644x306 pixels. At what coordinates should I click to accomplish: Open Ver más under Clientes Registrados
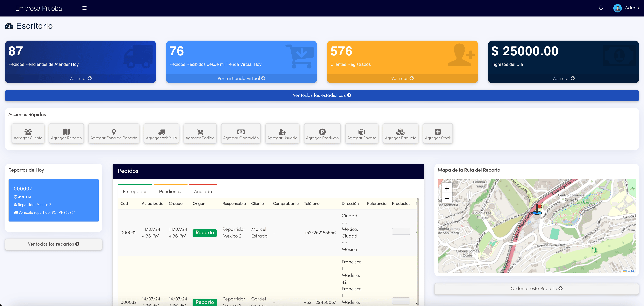tap(402, 78)
